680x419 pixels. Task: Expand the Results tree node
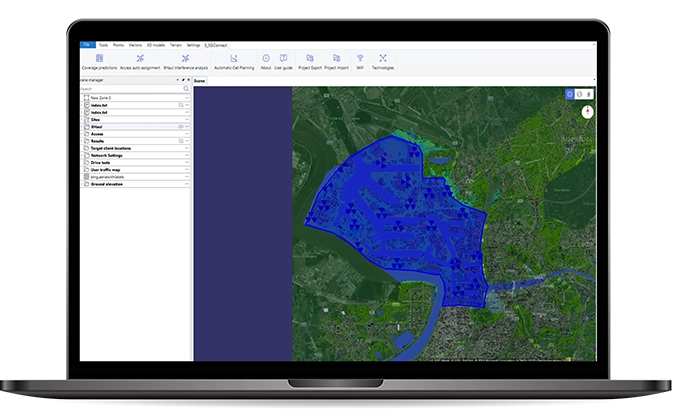82,141
